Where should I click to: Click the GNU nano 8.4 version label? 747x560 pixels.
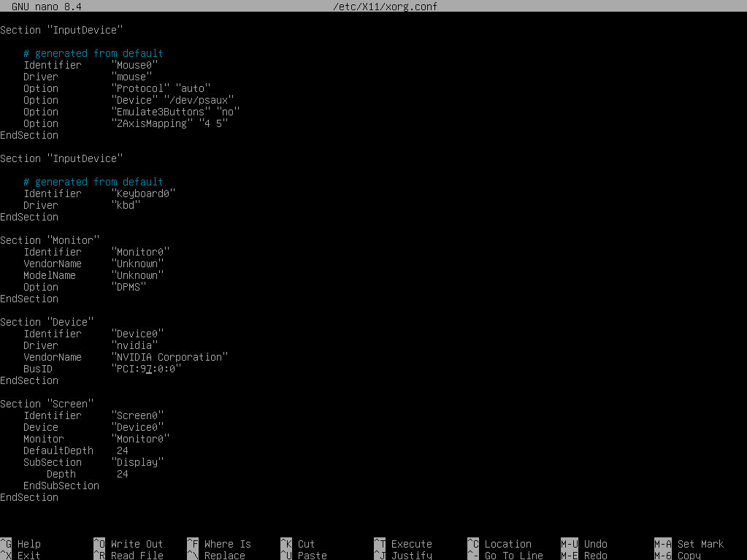(x=47, y=6)
